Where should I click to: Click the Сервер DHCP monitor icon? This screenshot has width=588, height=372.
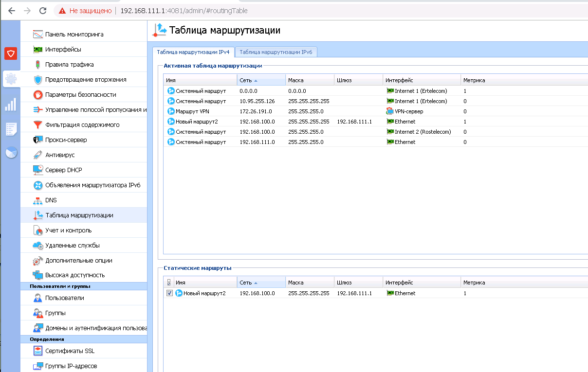click(38, 170)
